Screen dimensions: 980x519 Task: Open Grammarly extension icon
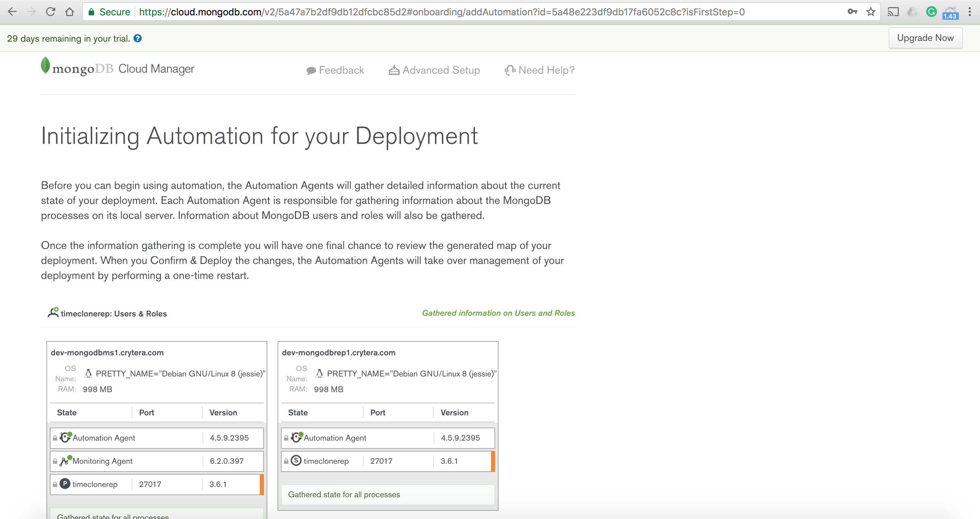pyautogui.click(x=931, y=12)
